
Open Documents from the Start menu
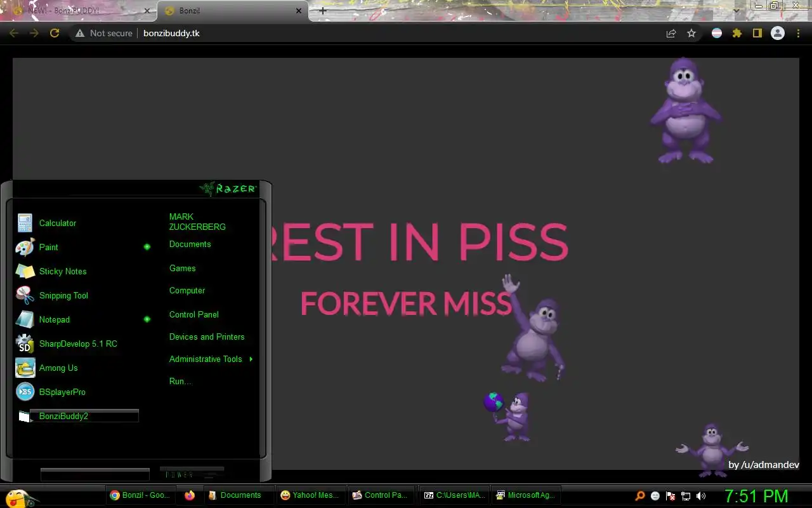190,244
